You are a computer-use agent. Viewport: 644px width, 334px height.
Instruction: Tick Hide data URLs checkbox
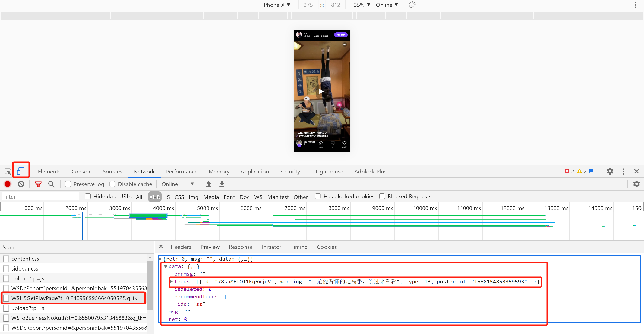pos(88,196)
